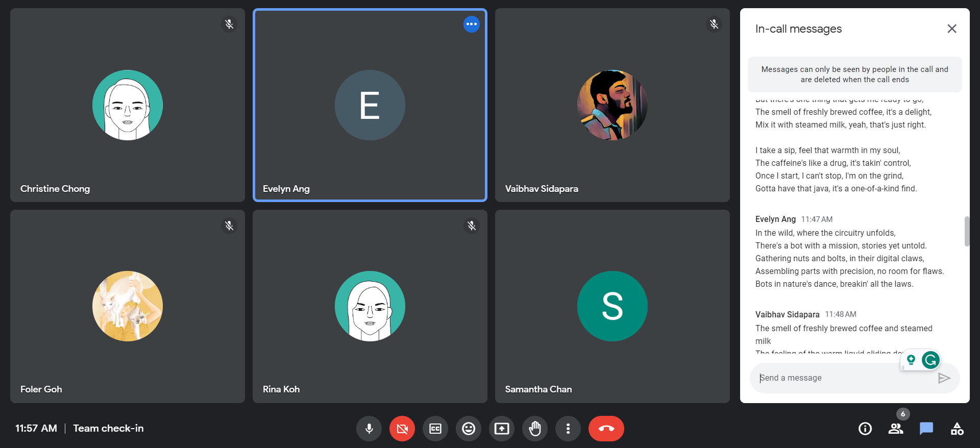Screen dimensions: 980x448
Task: Open the Grammarly icon in message box
Action: point(930,360)
